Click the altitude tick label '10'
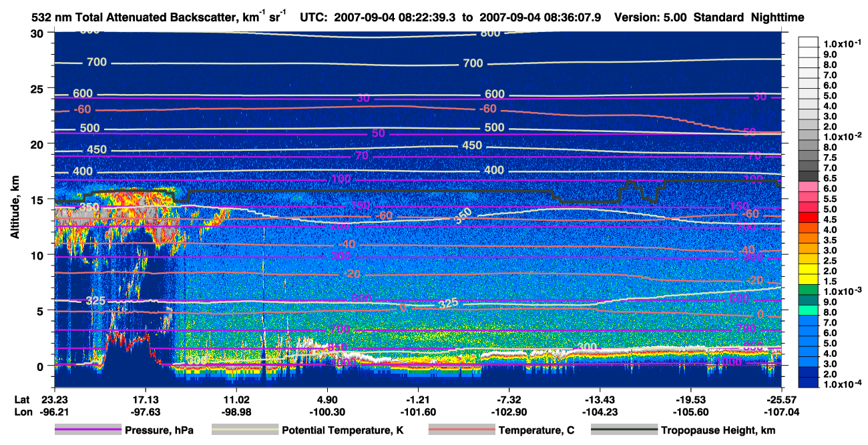The width and height of the screenshot is (868, 445). tap(38, 255)
